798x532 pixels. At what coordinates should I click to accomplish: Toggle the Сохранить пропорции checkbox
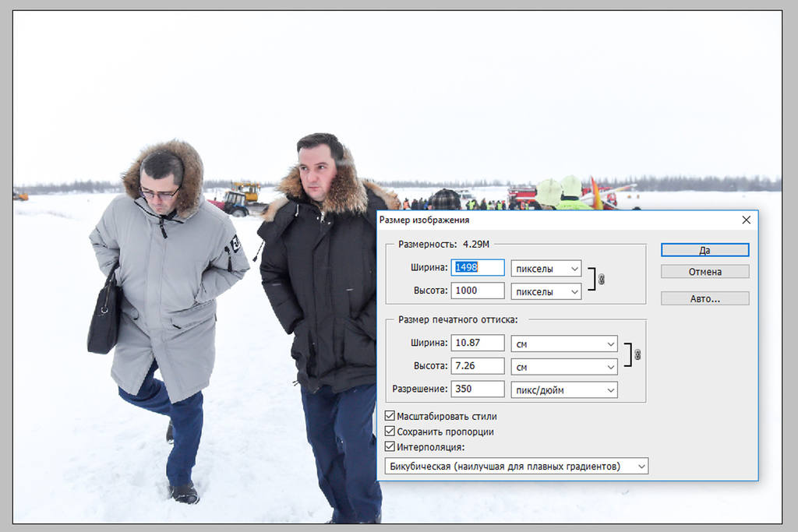click(x=390, y=432)
